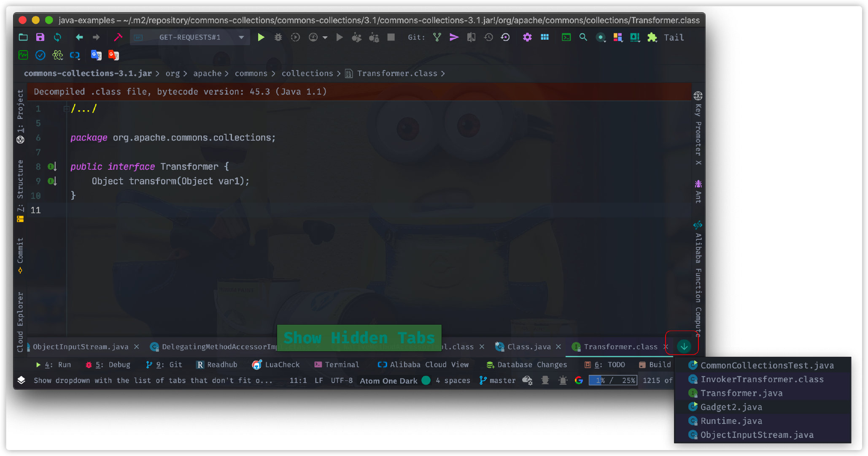Open Search Everywhere magnifier icon
Image resolution: width=868 pixels, height=456 pixels.
coord(583,38)
